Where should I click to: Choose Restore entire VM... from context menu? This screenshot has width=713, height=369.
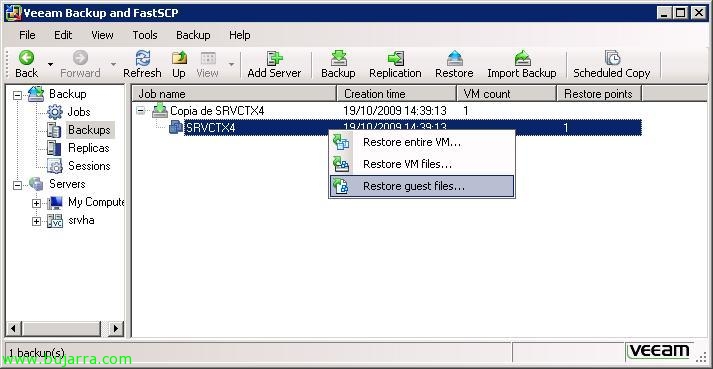(422, 142)
